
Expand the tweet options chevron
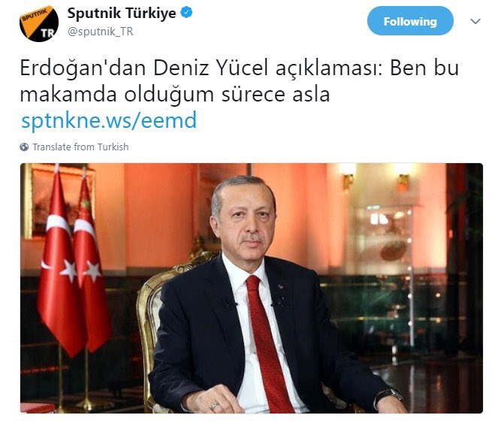pos(475,21)
